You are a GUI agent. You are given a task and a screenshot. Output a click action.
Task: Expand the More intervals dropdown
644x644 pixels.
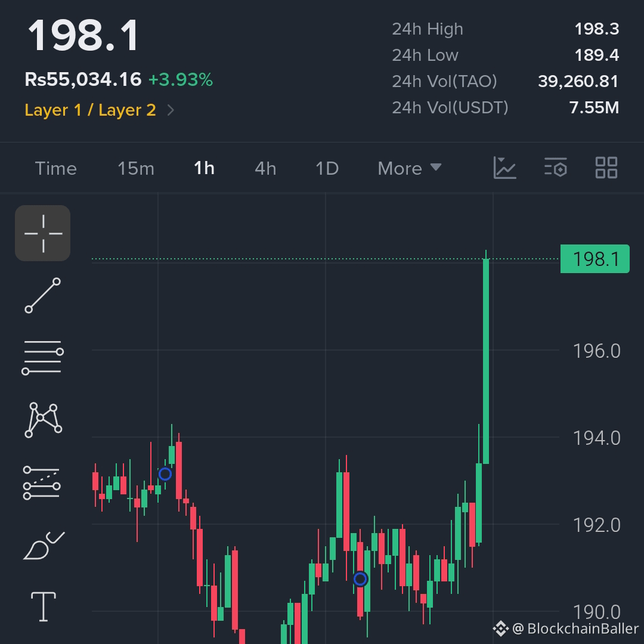click(x=410, y=168)
